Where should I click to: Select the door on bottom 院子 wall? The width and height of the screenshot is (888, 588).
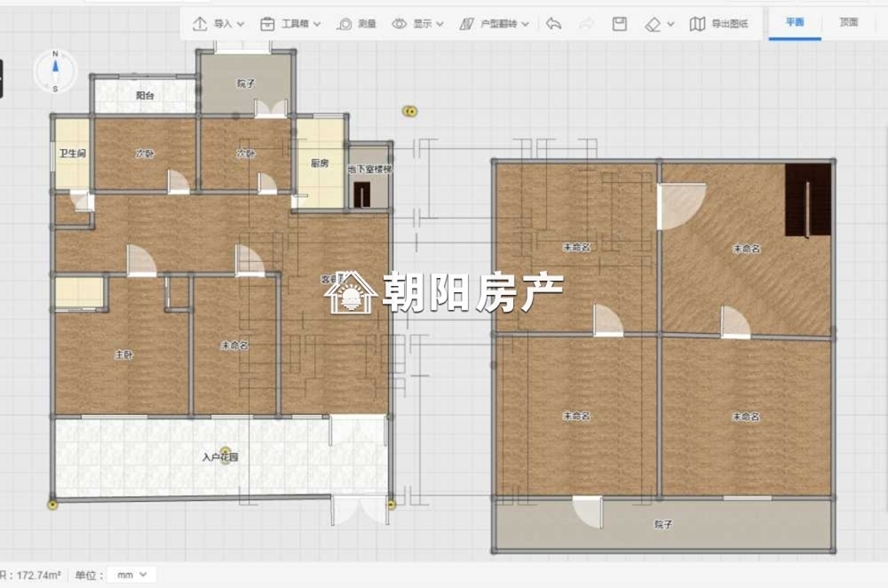click(x=588, y=512)
